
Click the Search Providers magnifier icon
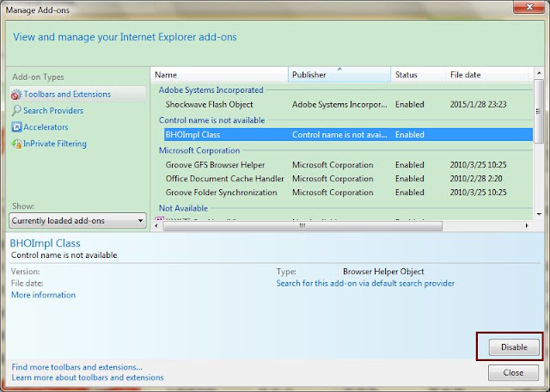click(x=16, y=111)
